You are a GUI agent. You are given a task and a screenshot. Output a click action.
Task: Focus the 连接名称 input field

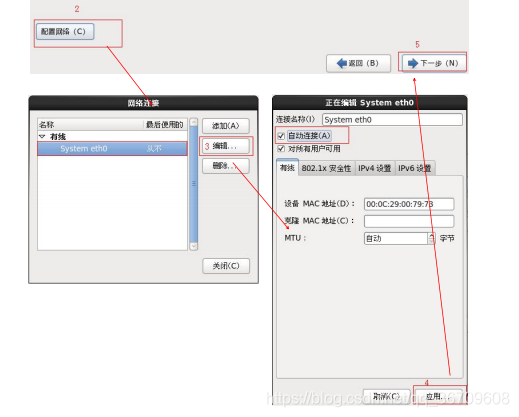click(x=392, y=120)
